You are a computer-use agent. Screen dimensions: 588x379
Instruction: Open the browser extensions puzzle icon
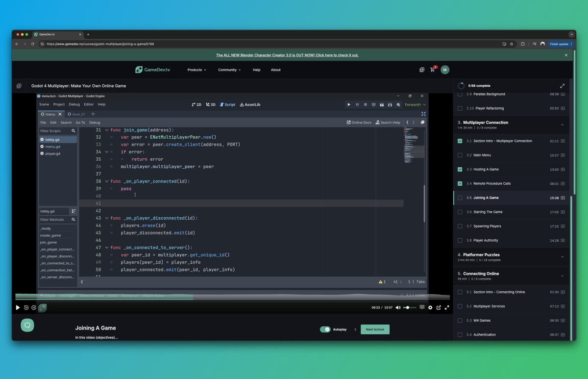(523, 44)
